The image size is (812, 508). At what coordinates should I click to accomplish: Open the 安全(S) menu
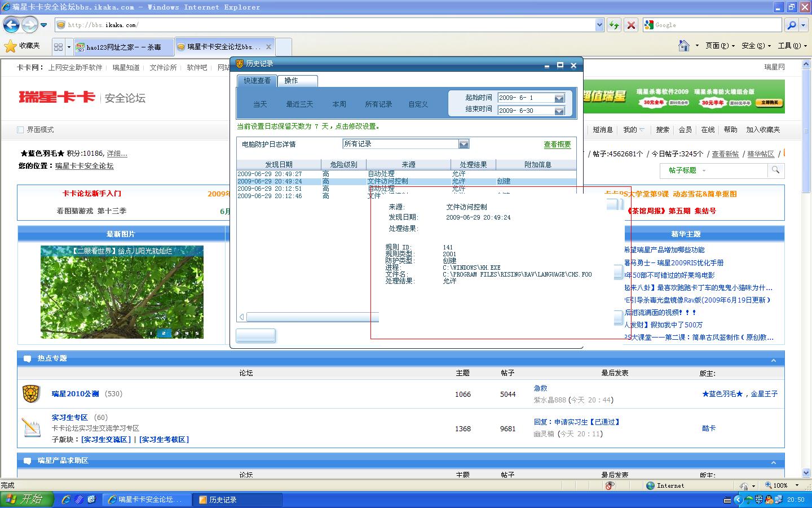coord(756,46)
